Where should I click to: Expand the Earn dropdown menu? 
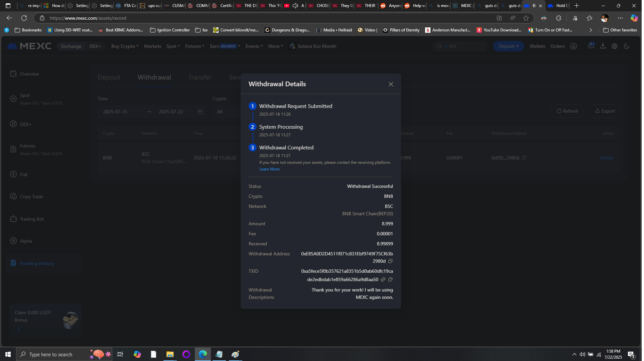(225, 46)
